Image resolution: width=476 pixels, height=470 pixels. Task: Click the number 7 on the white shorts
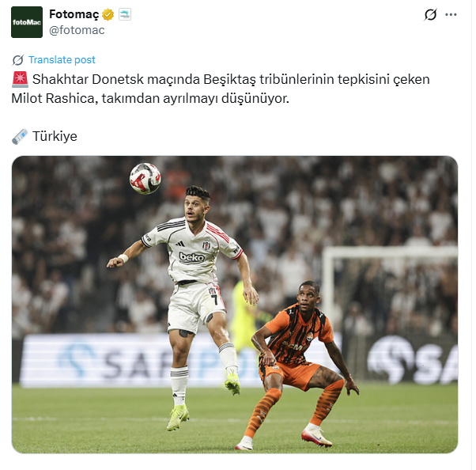click(214, 299)
